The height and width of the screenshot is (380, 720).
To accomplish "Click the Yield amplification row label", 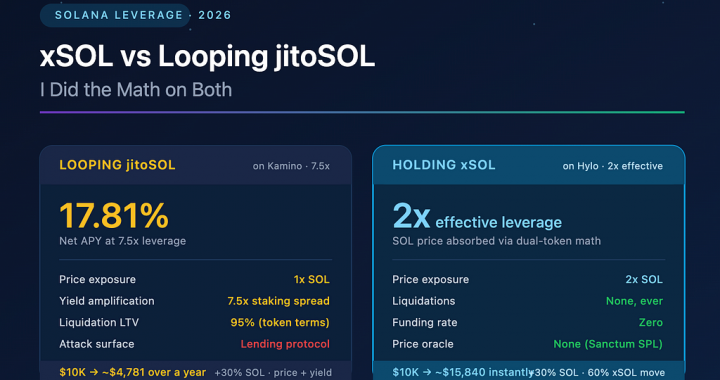I will [107, 301].
